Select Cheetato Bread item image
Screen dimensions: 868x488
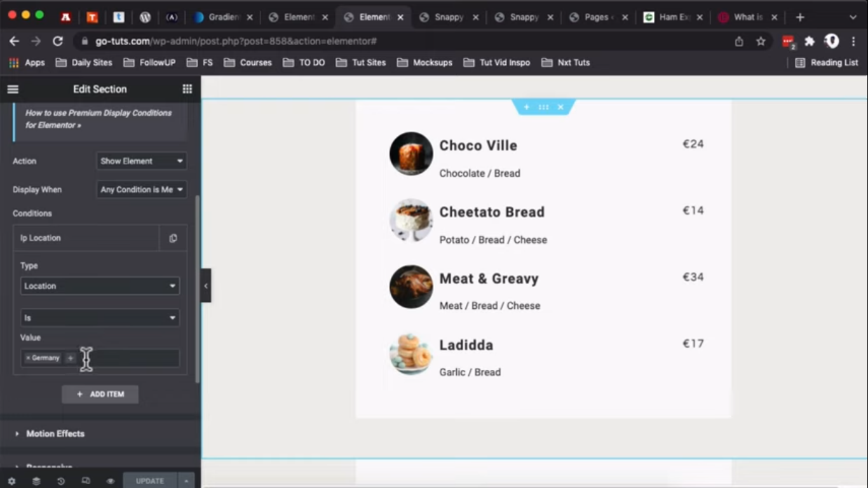(x=411, y=220)
